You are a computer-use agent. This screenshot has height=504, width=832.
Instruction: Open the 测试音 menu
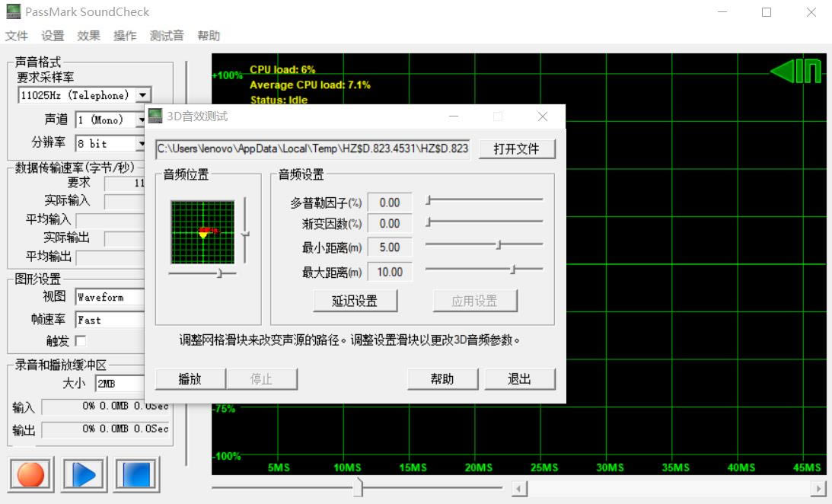(x=166, y=36)
